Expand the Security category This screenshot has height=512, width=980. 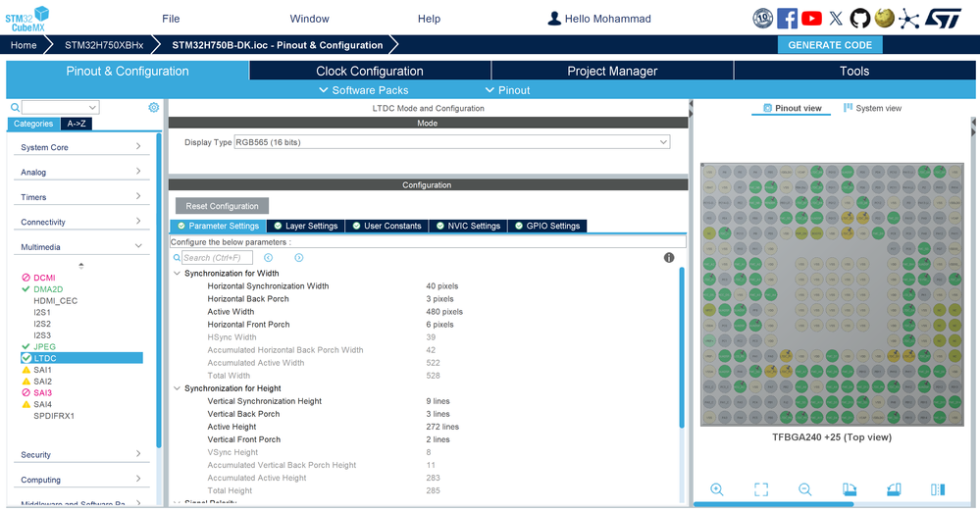(81, 454)
